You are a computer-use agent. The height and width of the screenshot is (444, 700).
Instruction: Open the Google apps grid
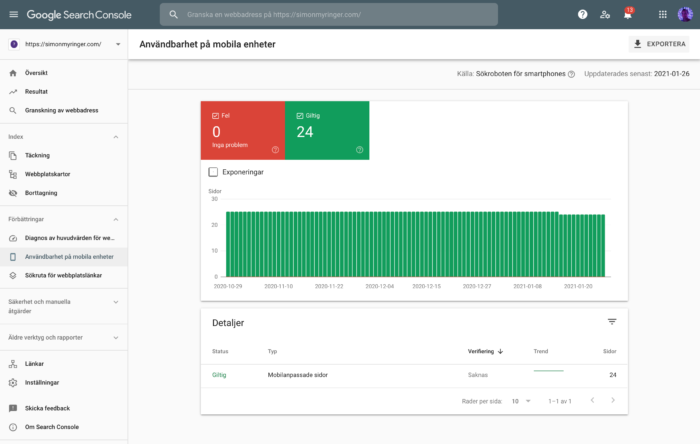click(662, 14)
